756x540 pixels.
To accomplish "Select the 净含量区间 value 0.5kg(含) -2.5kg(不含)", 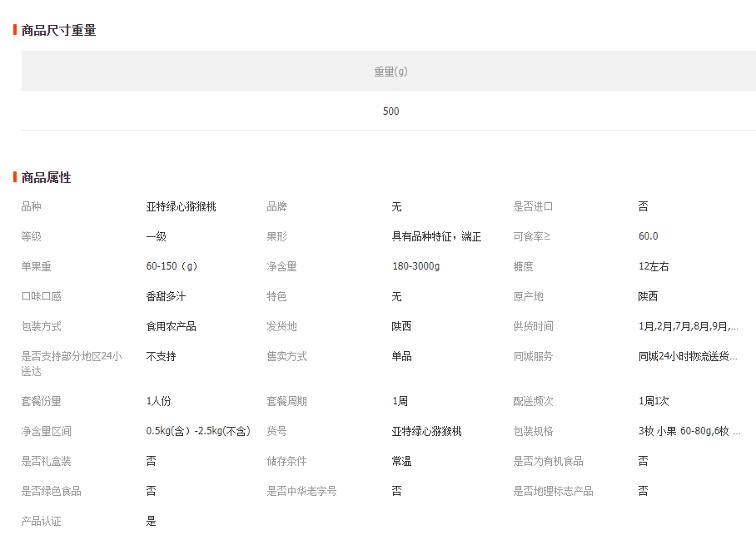I will click(197, 431).
